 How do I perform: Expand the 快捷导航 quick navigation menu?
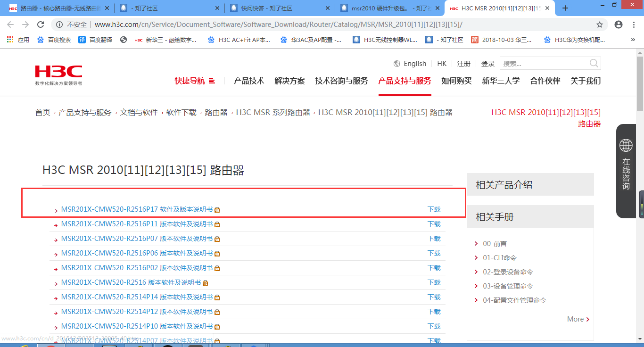(195, 81)
